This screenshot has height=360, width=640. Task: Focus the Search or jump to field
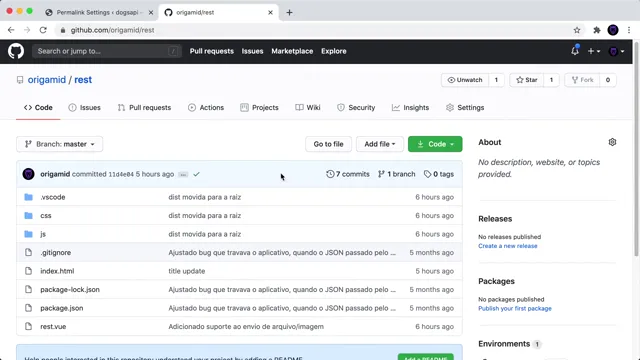click(x=107, y=51)
